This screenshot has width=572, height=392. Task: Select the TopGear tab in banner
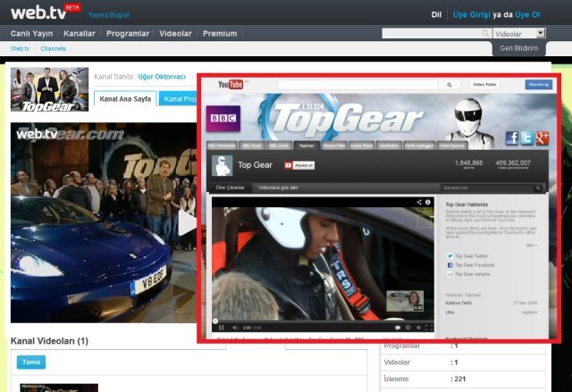307,146
